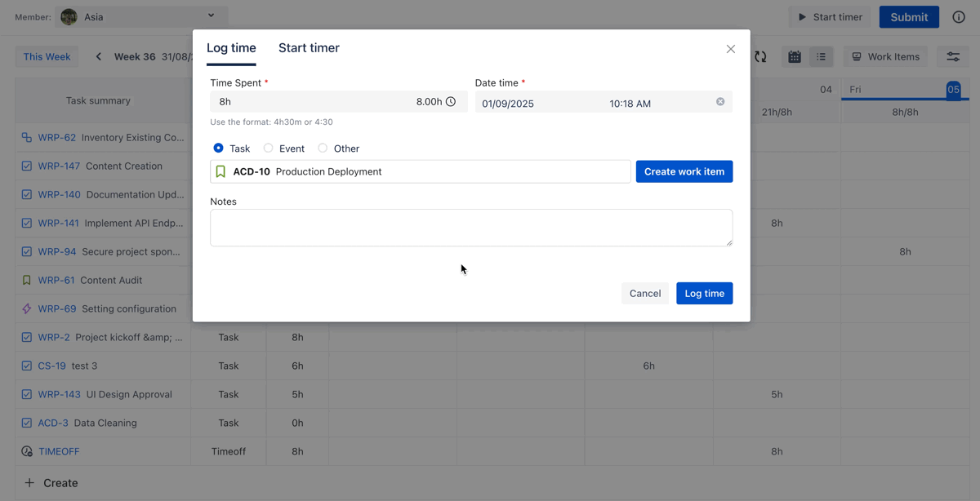
Task: Switch to the Start timer tab
Action: click(x=309, y=48)
